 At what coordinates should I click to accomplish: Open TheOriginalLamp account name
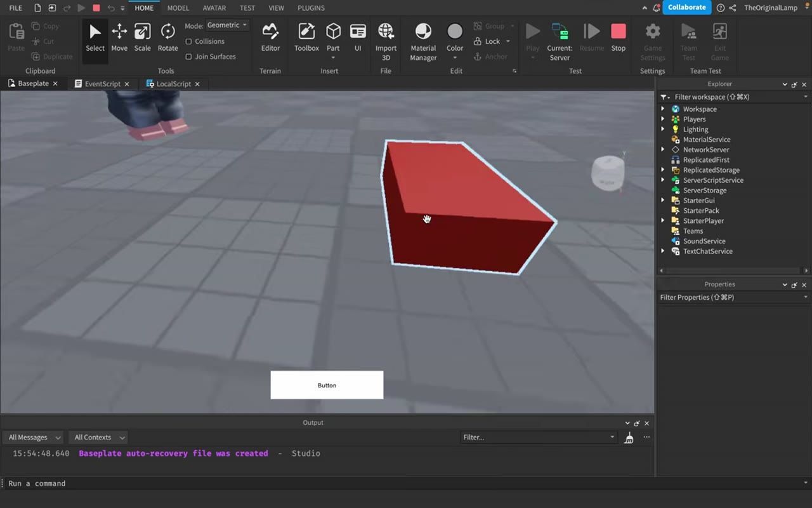click(771, 8)
